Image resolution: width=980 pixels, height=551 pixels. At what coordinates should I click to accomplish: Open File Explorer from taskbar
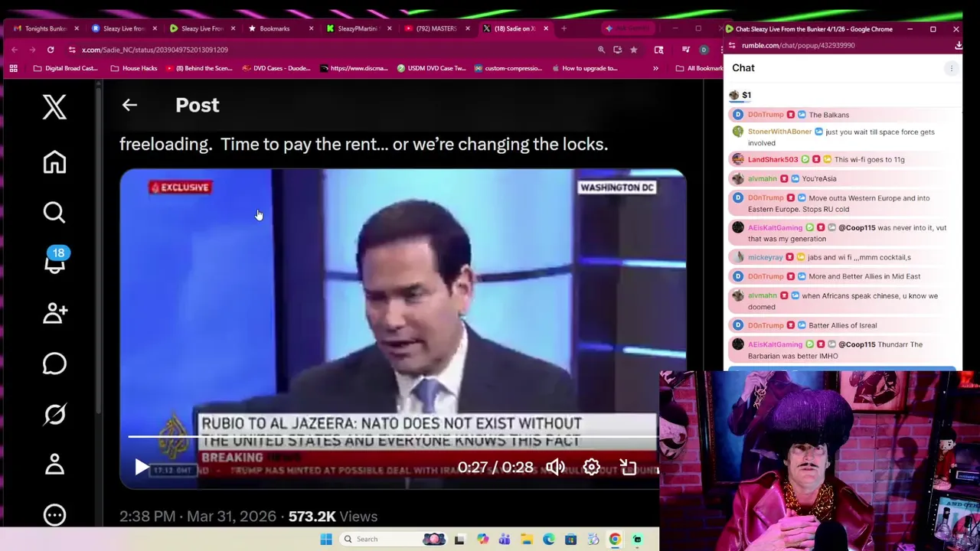coord(527,539)
